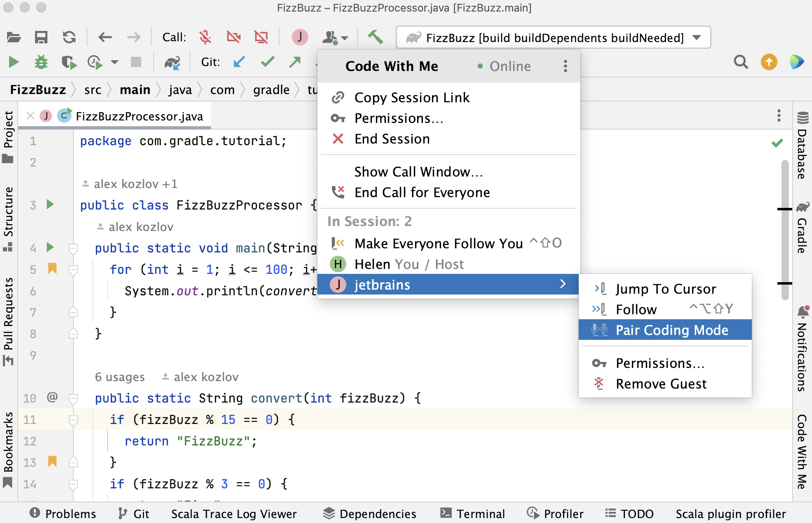
Task: Open Search Everywhere magnifier icon
Action: tap(741, 62)
